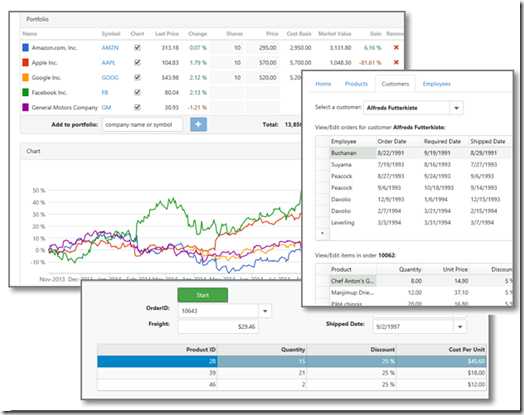Click the Required Date column header
524x415 pixels.
pyautogui.click(x=446, y=141)
